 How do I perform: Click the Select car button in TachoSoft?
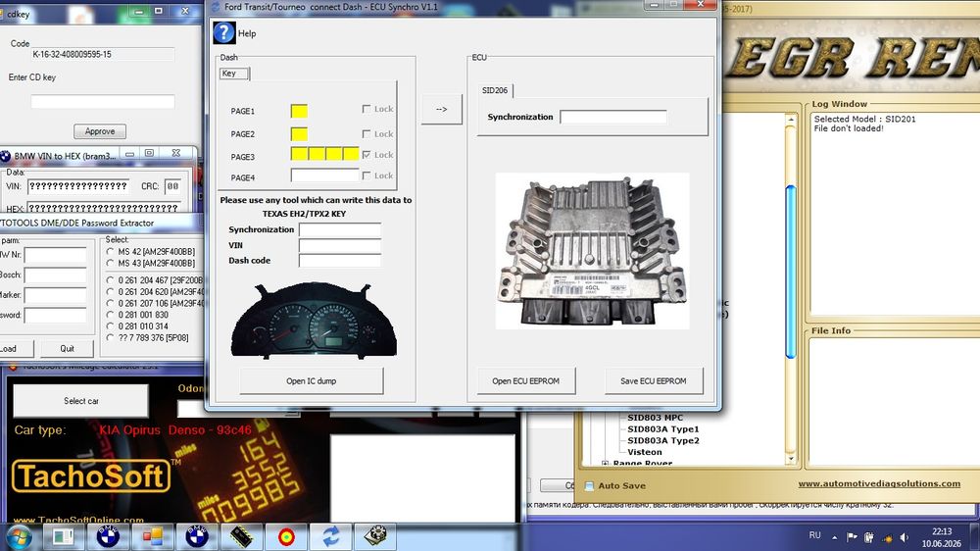80,401
